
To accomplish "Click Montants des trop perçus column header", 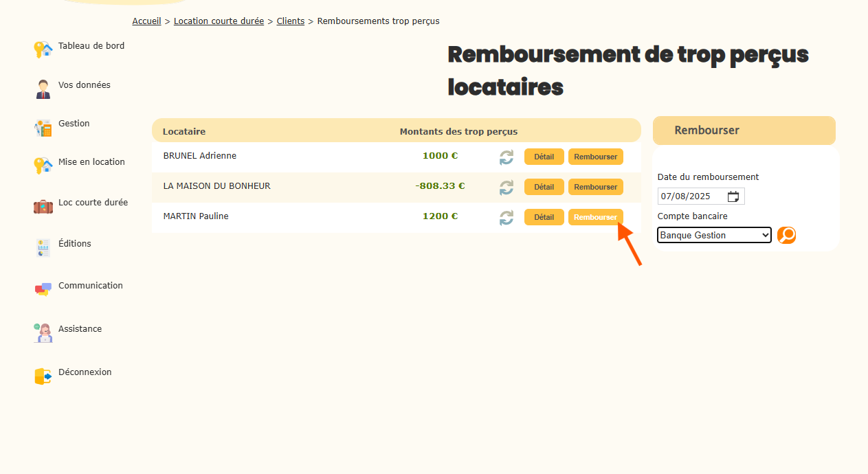I will (x=458, y=132).
